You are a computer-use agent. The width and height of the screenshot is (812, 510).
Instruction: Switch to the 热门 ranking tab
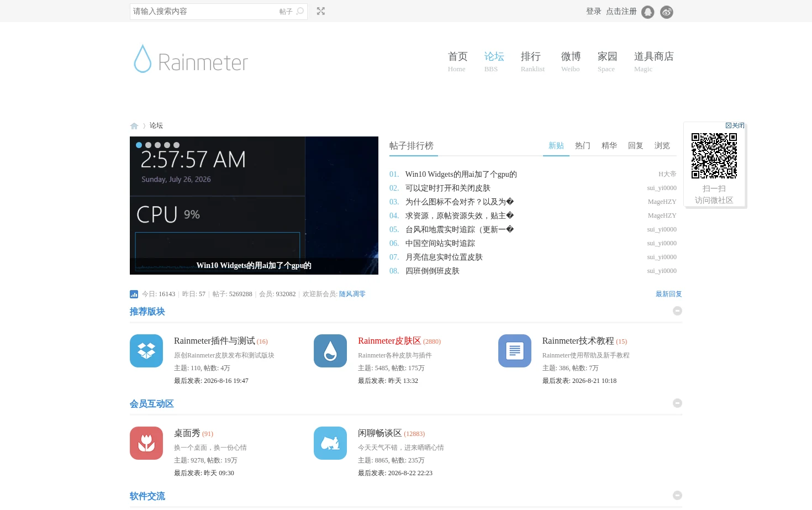point(583,146)
